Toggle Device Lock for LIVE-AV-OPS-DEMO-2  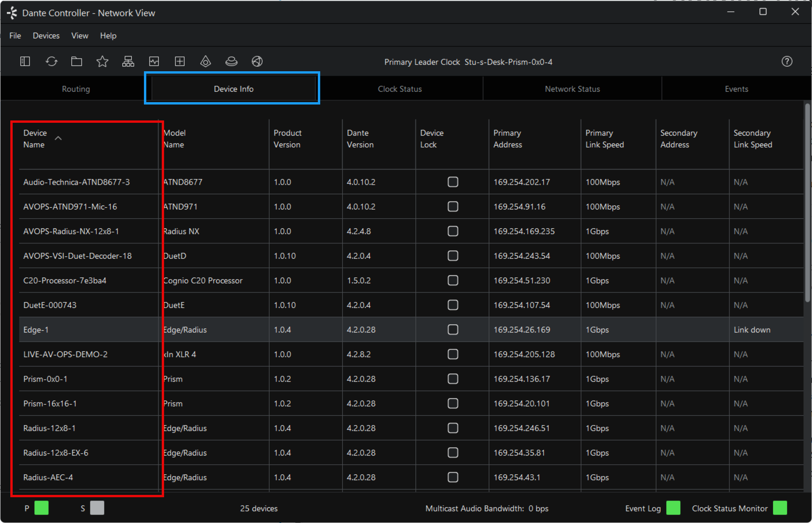(453, 354)
